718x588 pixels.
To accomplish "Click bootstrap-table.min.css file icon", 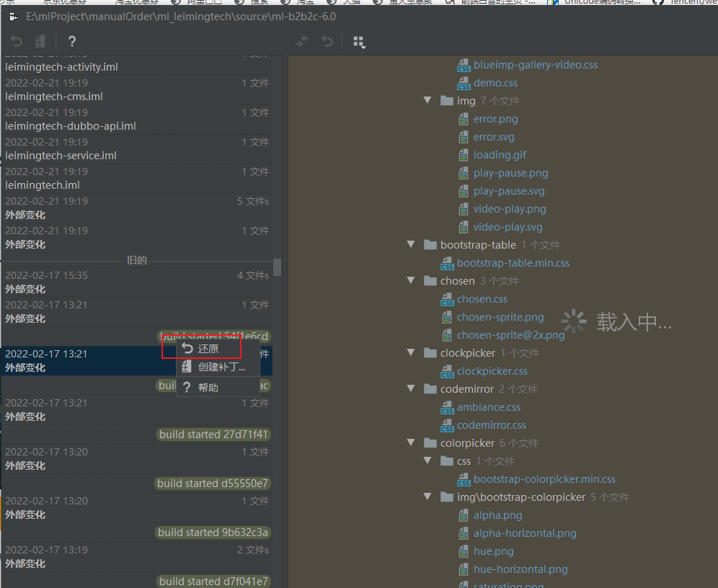I will click(448, 264).
